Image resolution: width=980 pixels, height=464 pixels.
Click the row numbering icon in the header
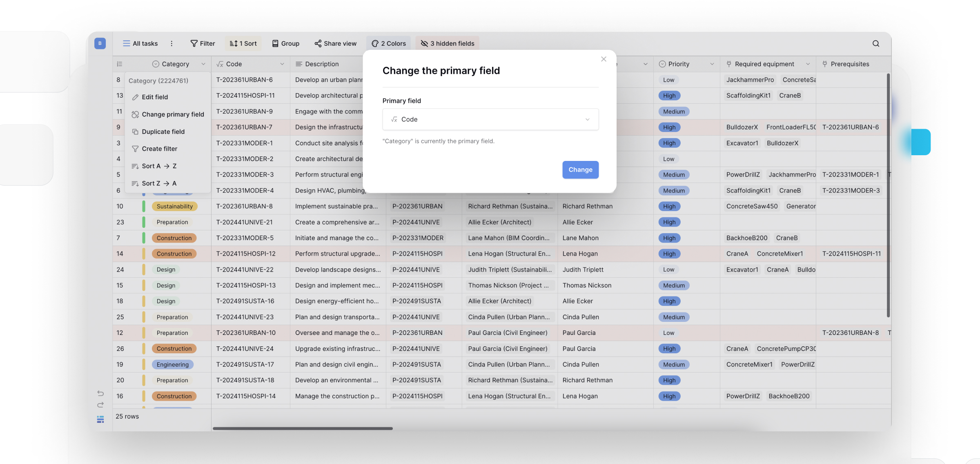tap(119, 64)
